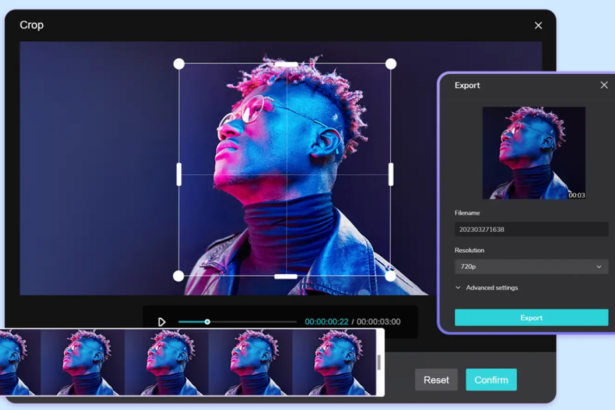Screen dimensions: 615x410
Task: Click current time 00:00:00:22 text
Action: (x=326, y=322)
